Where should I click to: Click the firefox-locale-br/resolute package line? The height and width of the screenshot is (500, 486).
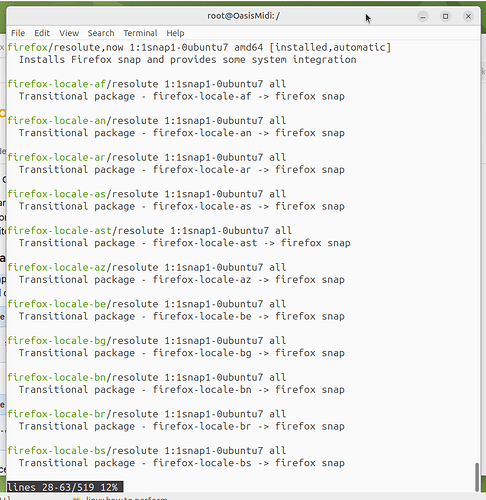coord(147,414)
